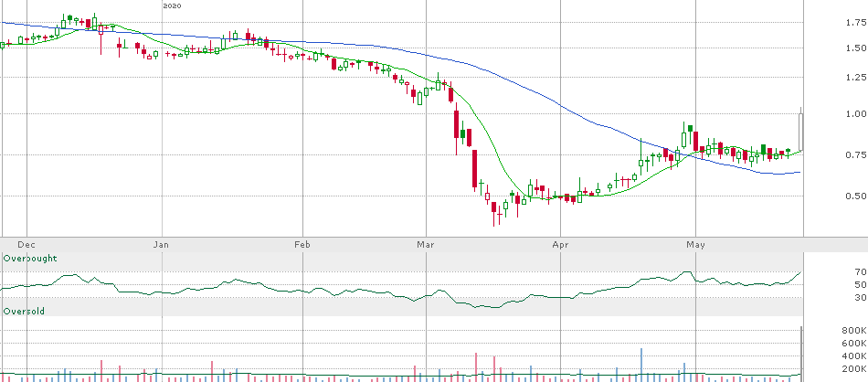Click the 0.50 price axis label
Image resolution: width=868 pixels, height=382 pixels.
coord(856,196)
